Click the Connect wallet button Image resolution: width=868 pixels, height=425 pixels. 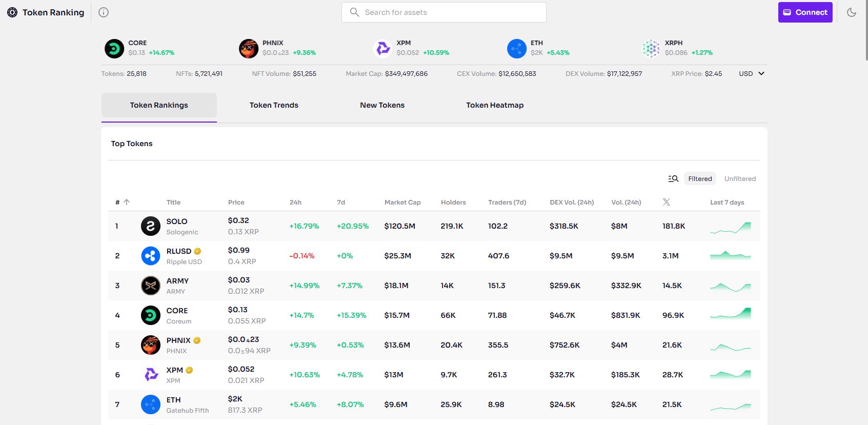[805, 12]
